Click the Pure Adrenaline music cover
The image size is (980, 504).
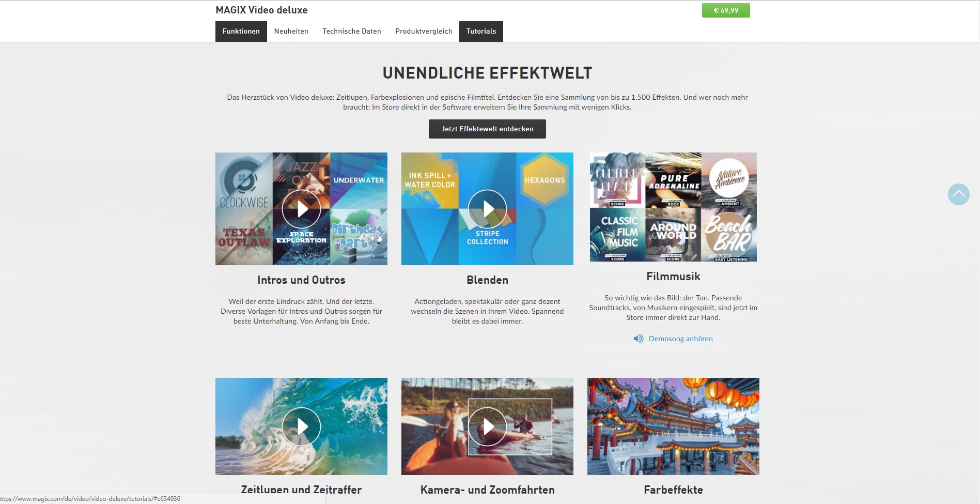point(673,180)
